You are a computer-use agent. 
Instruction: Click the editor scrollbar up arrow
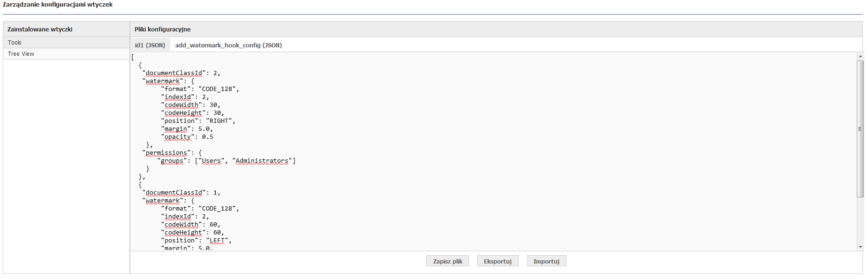(860, 56)
